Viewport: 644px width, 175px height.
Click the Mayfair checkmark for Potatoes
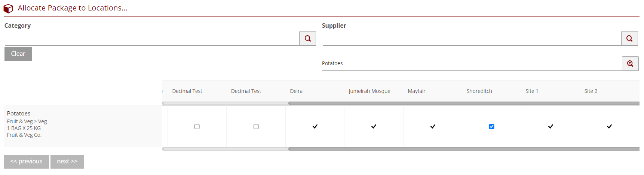coord(433,127)
